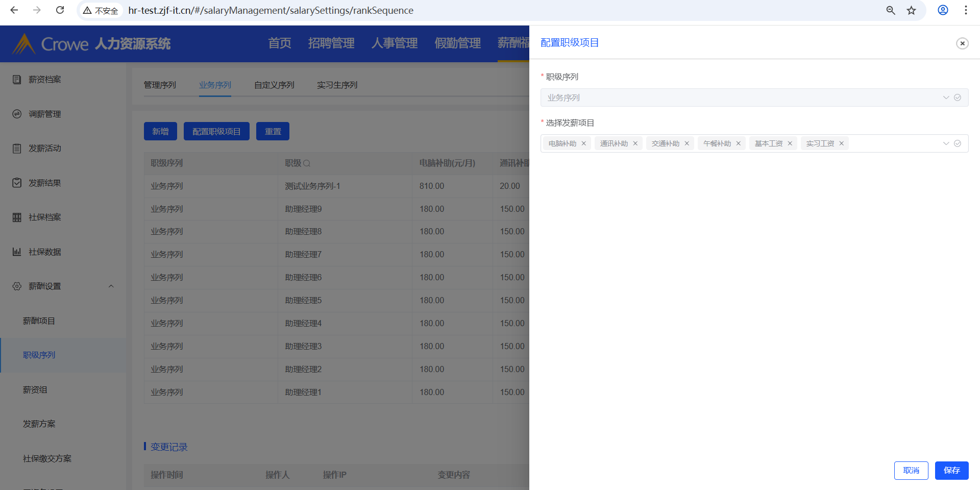The image size is (980, 490).
Task: Open the 实习生序列 tab
Action: (x=337, y=85)
